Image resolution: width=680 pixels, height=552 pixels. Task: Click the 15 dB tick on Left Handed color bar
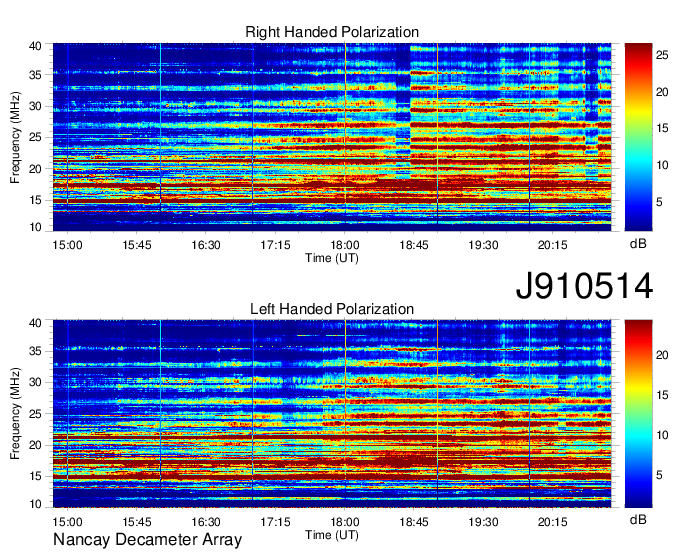point(662,395)
